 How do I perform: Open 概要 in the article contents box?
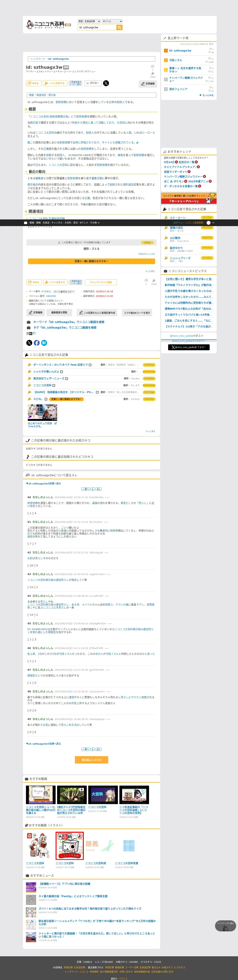coord(32,95)
